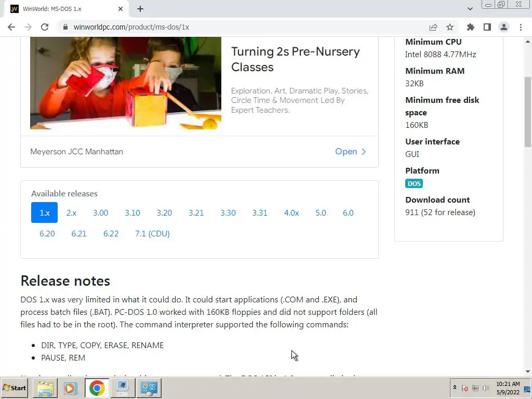Viewport: 532px width, 399px height.
Task: Open the Windows Start menu
Action: click(x=14, y=388)
